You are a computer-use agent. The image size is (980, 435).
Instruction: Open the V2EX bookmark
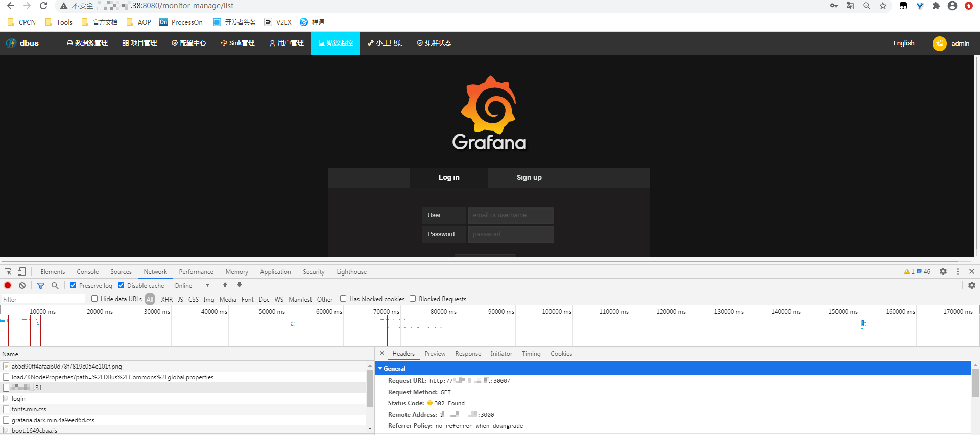tap(278, 22)
